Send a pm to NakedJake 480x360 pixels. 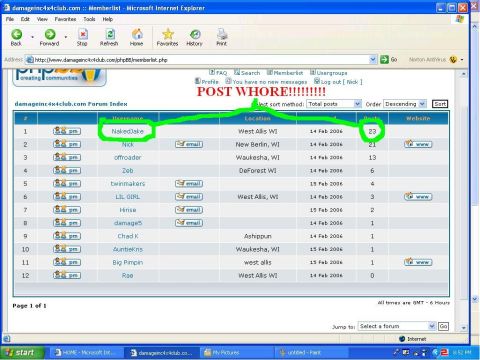tap(67, 131)
